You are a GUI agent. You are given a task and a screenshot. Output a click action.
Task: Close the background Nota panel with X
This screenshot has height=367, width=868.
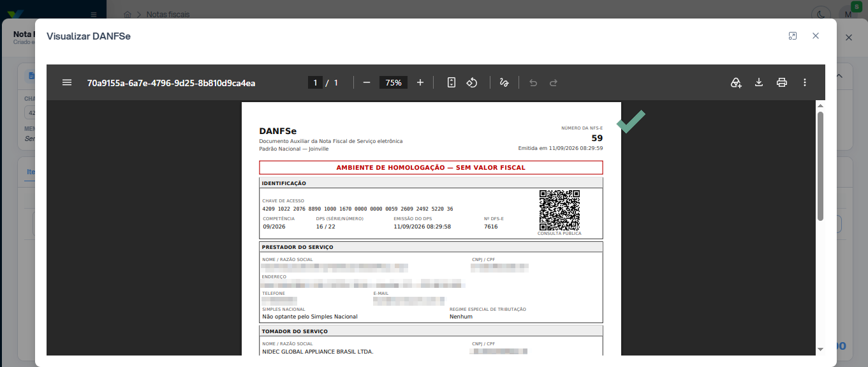click(849, 38)
